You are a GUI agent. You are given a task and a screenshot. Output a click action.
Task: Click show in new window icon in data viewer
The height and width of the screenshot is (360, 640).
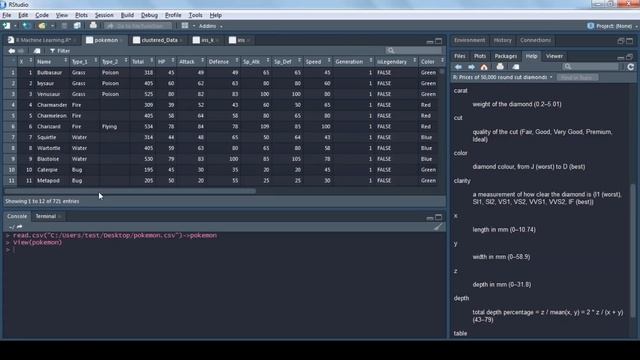point(37,51)
